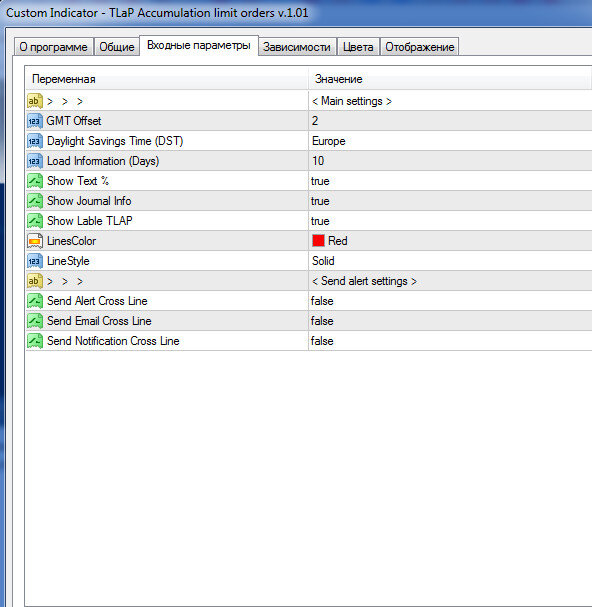Select the Daylight Savings Time (DST) label
The width and height of the screenshot is (592, 607).
115,141
